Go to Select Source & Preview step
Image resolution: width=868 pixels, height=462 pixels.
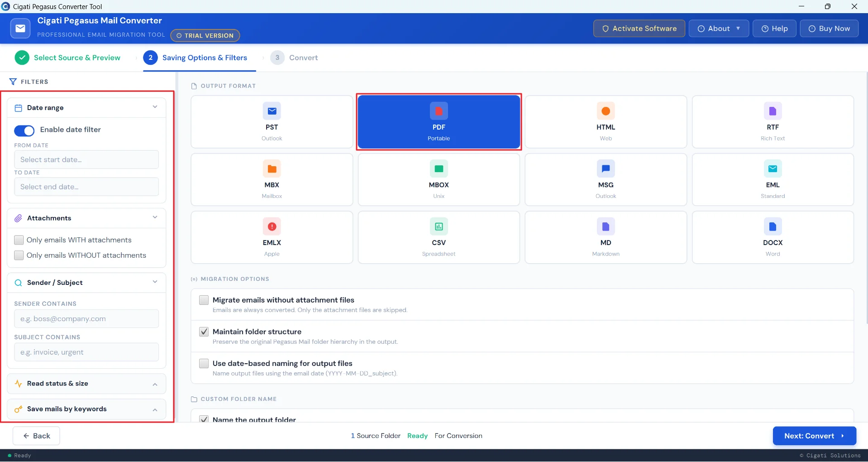[68, 58]
